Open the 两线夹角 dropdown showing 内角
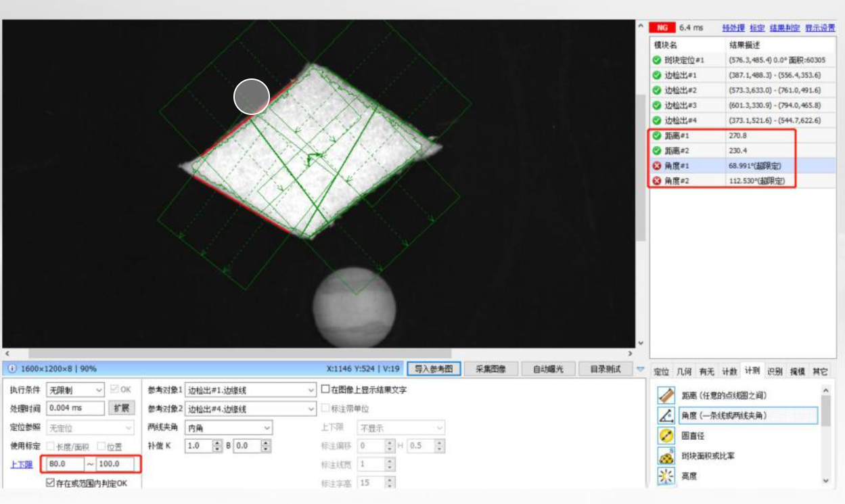The height and width of the screenshot is (504, 845). [x=229, y=428]
